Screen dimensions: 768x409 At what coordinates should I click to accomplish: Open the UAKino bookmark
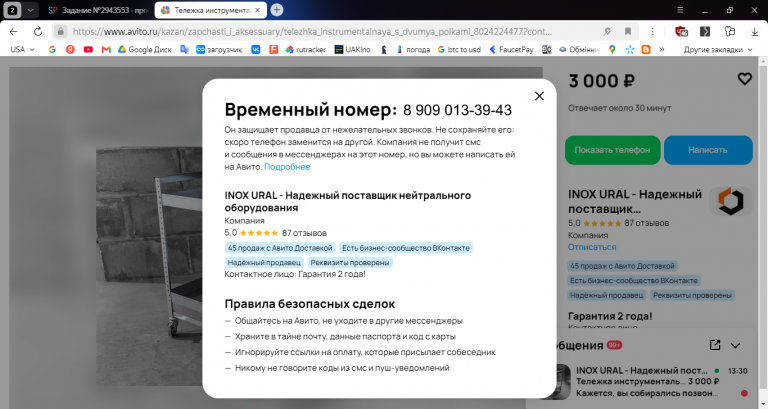pyautogui.click(x=352, y=49)
